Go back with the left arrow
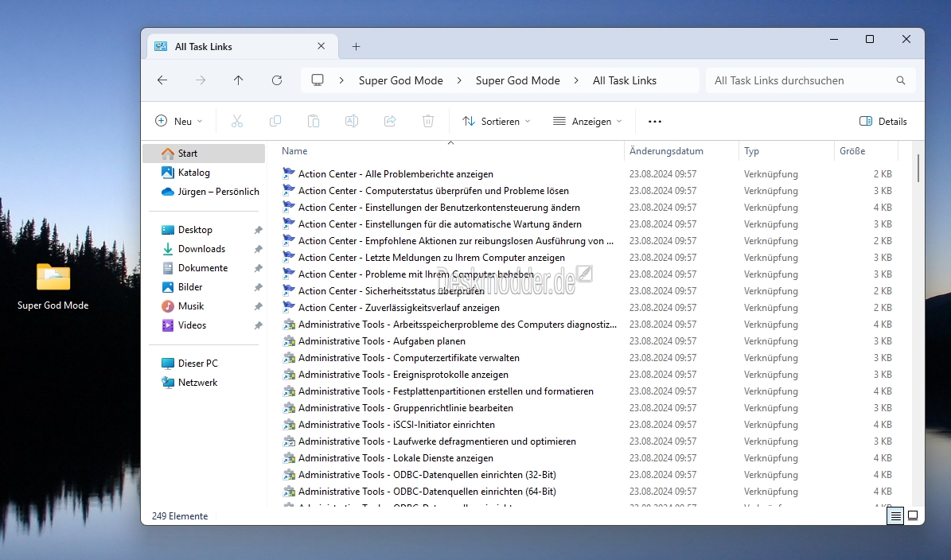Image resolution: width=951 pixels, height=560 pixels. [x=162, y=80]
